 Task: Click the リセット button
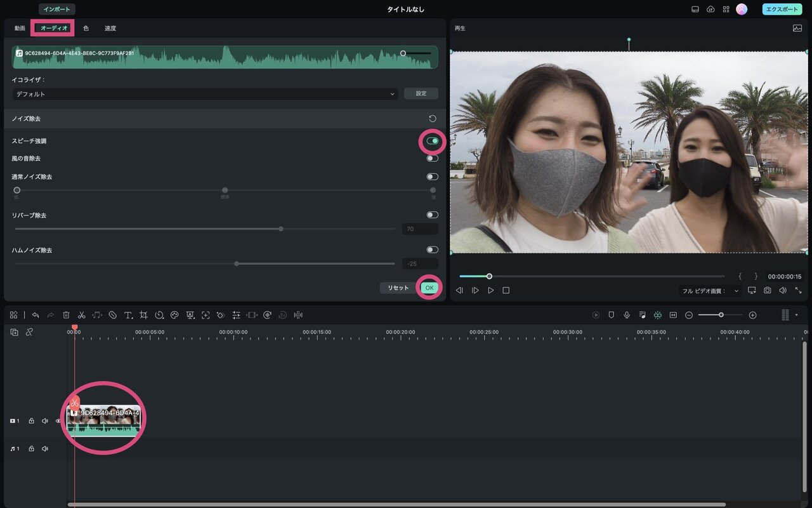click(x=398, y=288)
